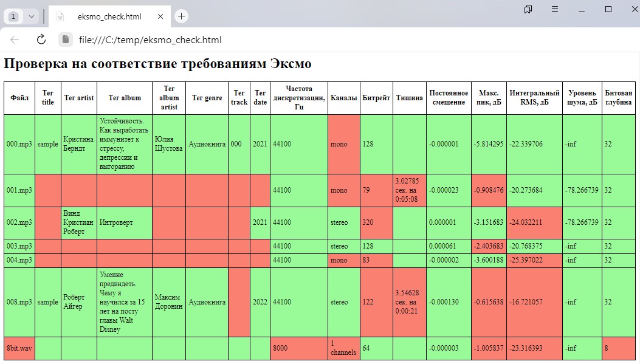640x364 pixels.
Task: Click the tab group badge labeled 1
Action: (x=13, y=16)
